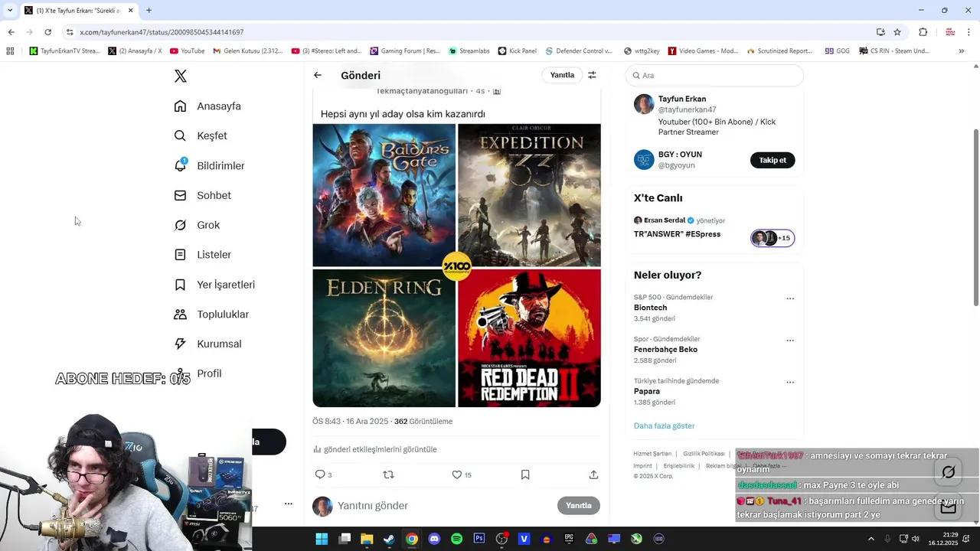The image size is (980, 551).
Task: Open Hizmet Şartları footer link
Action: [x=652, y=454]
